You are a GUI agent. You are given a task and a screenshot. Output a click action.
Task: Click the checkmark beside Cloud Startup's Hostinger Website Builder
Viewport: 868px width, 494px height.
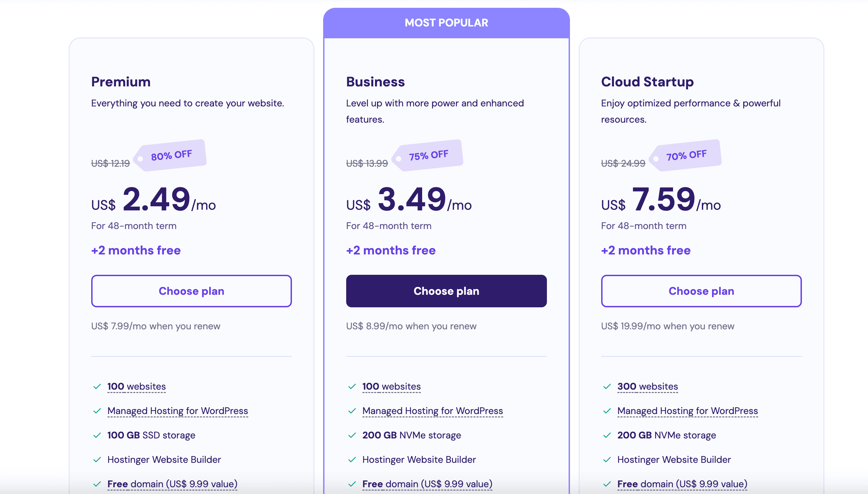(607, 459)
